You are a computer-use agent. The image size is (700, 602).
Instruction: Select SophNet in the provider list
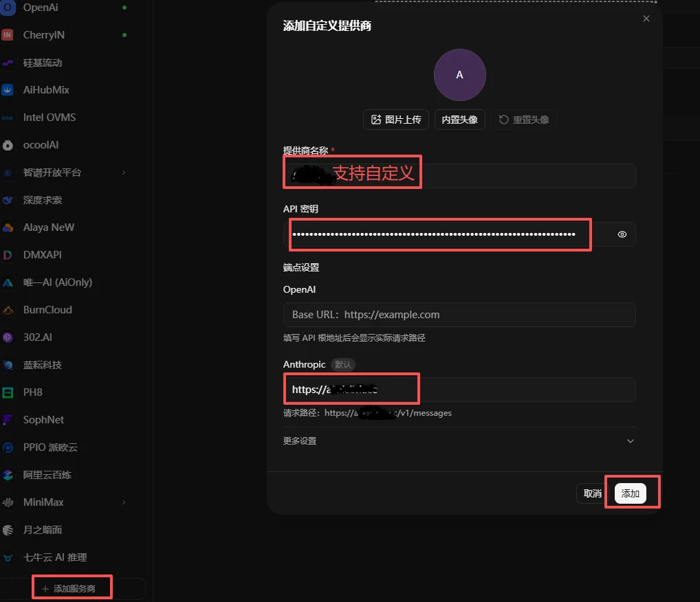[x=43, y=420]
